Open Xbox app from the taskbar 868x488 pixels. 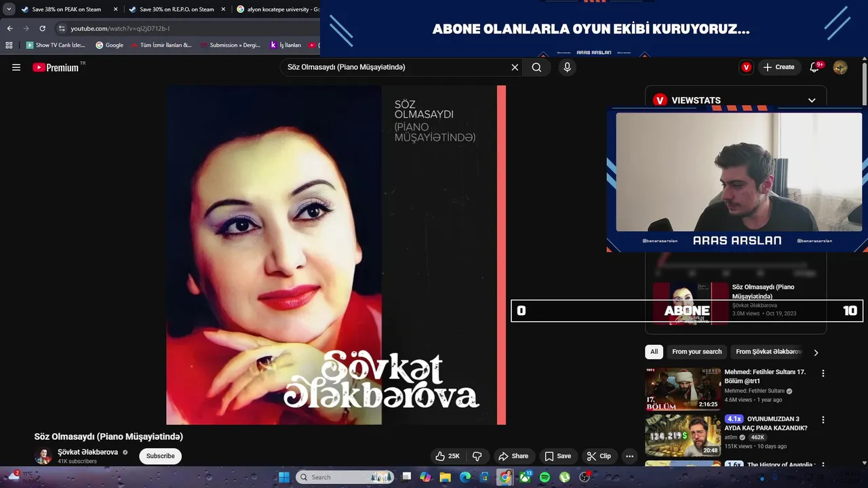coord(525,477)
